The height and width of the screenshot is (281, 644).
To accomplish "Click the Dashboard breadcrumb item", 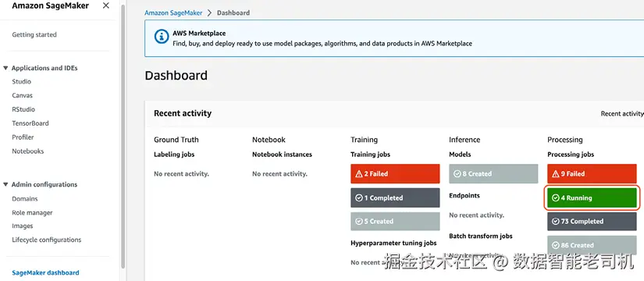I will (x=233, y=12).
